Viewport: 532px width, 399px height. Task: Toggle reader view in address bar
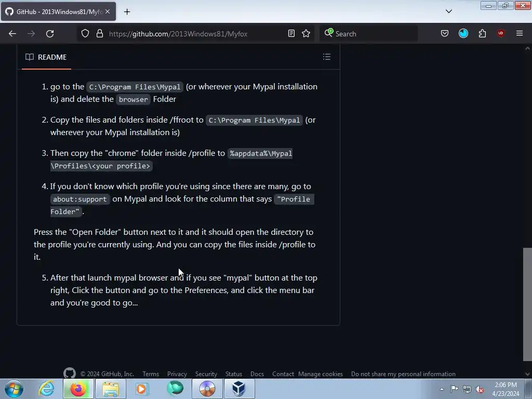291,34
